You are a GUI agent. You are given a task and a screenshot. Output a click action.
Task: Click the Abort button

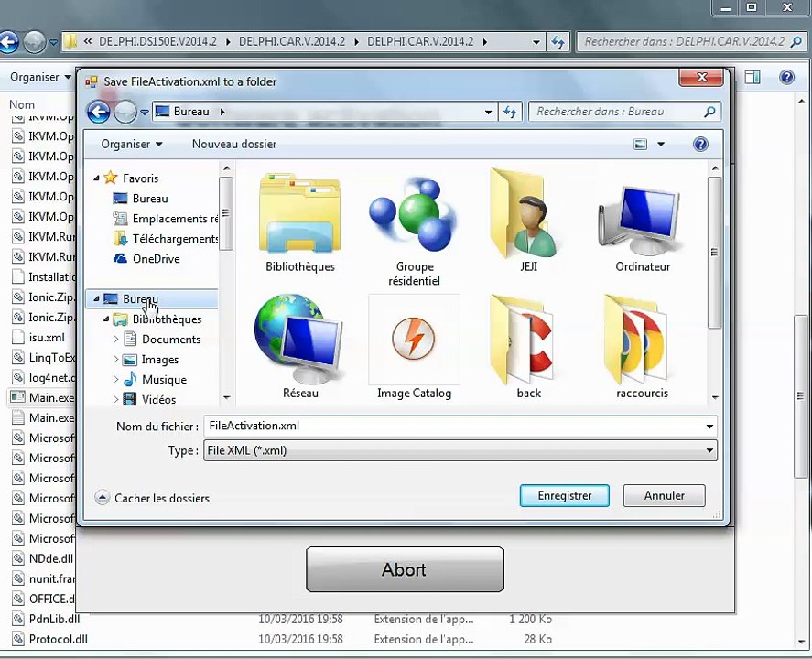[x=405, y=569]
